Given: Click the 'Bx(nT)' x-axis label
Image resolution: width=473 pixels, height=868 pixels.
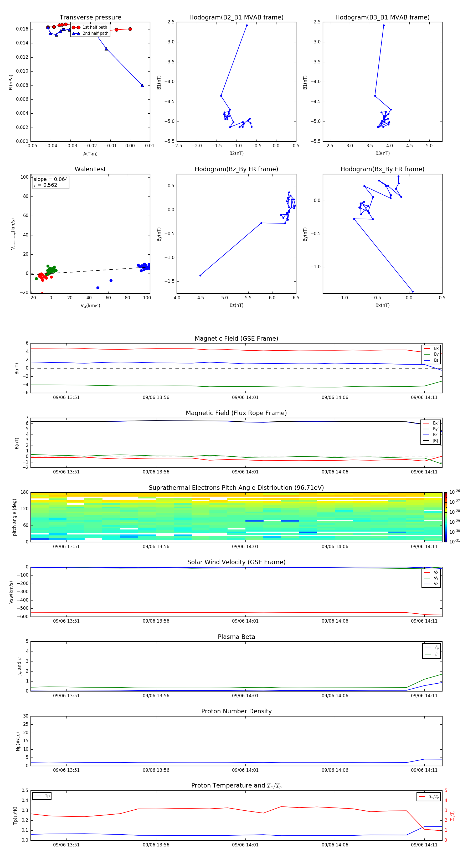Looking at the screenshot, I should click(382, 305).
